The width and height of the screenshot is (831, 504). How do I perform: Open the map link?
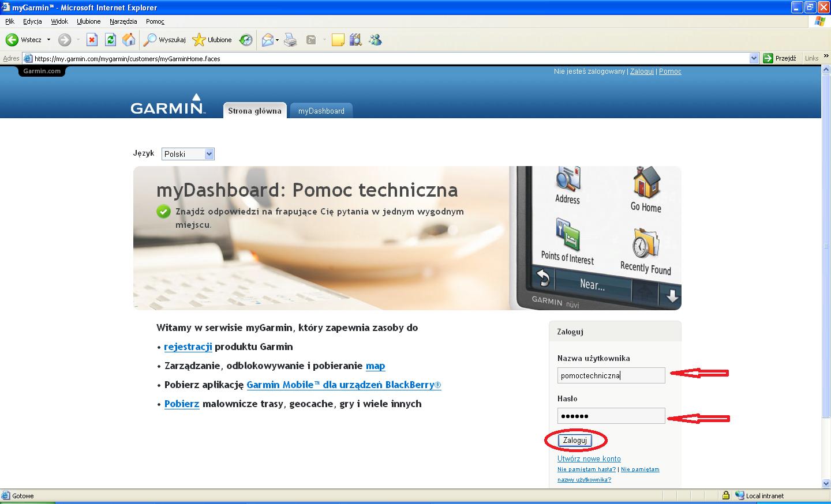tap(375, 366)
